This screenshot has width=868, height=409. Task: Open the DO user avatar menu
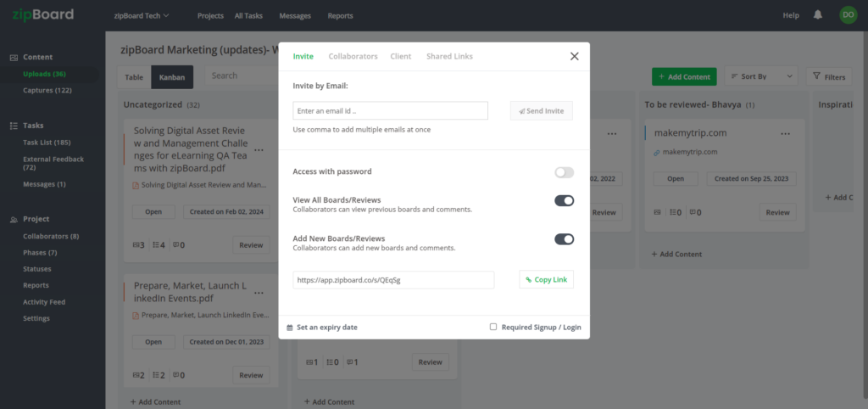click(848, 15)
